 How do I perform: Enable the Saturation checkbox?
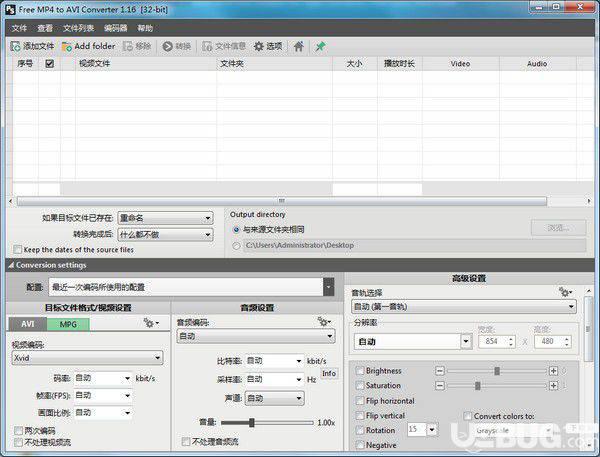[x=360, y=385]
